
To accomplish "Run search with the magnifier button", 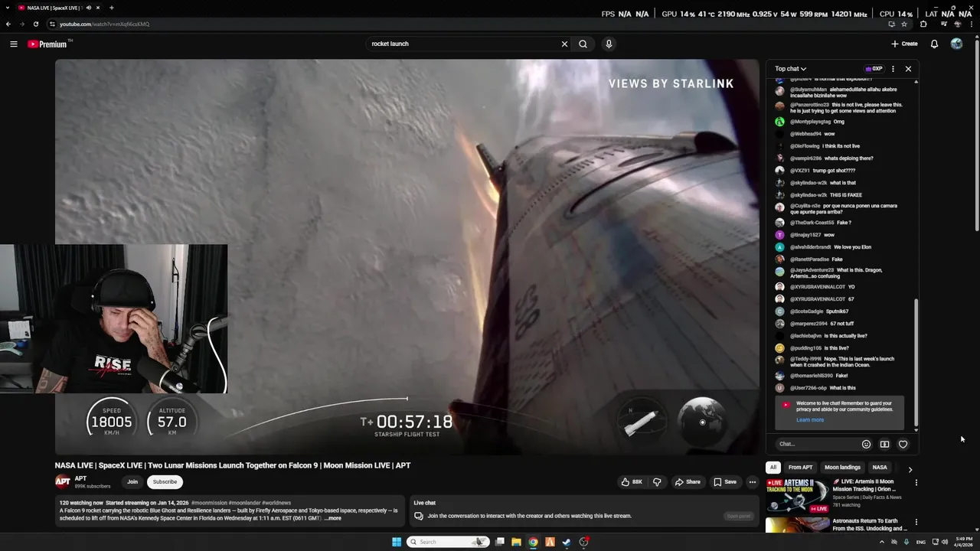I will [583, 44].
